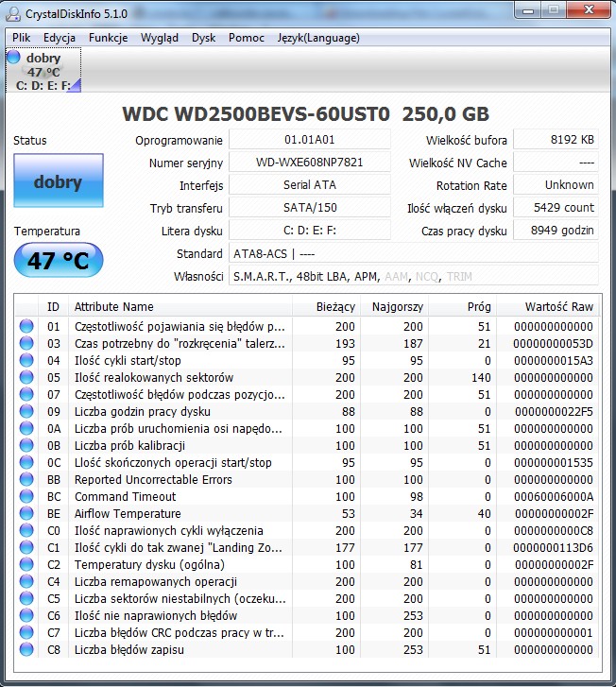Click status orb for attribute 0A
This screenshot has height=687, width=616.
[x=26, y=428]
